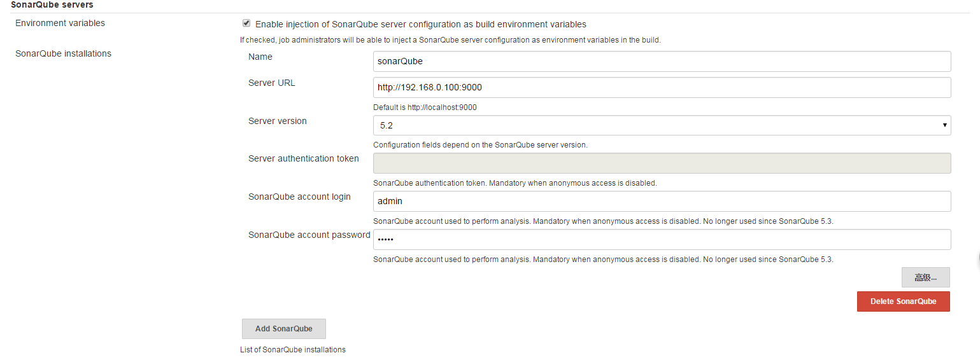Viewport: 980px width, 360px height.
Task: Click the Environment variables label
Action: pos(60,23)
